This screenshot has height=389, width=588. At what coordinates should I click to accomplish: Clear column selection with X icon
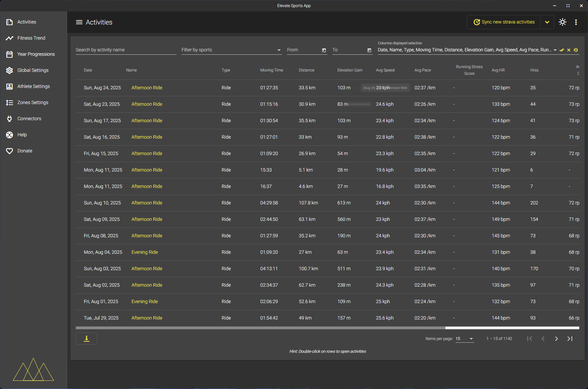pyautogui.click(x=569, y=50)
